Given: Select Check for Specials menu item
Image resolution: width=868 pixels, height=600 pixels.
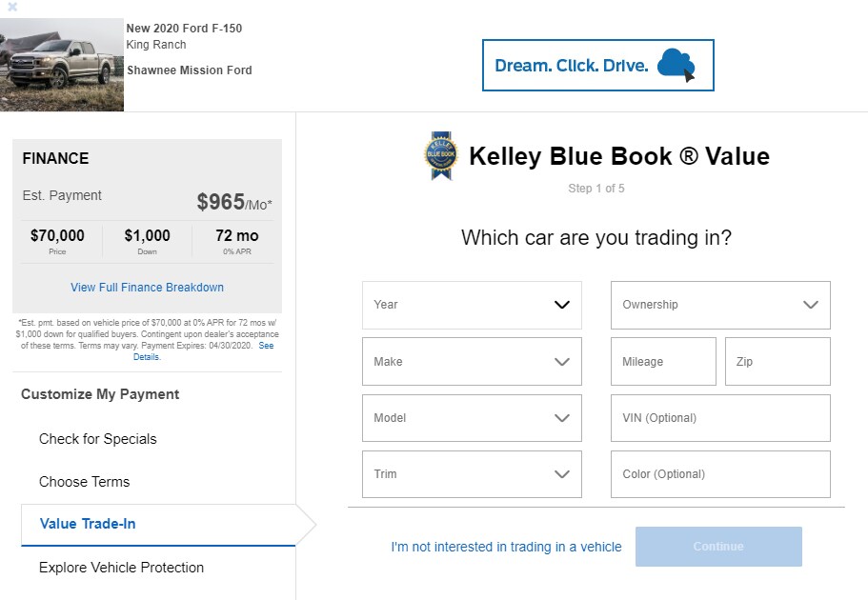Looking at the screenshot, I should [x=98, y=439].
